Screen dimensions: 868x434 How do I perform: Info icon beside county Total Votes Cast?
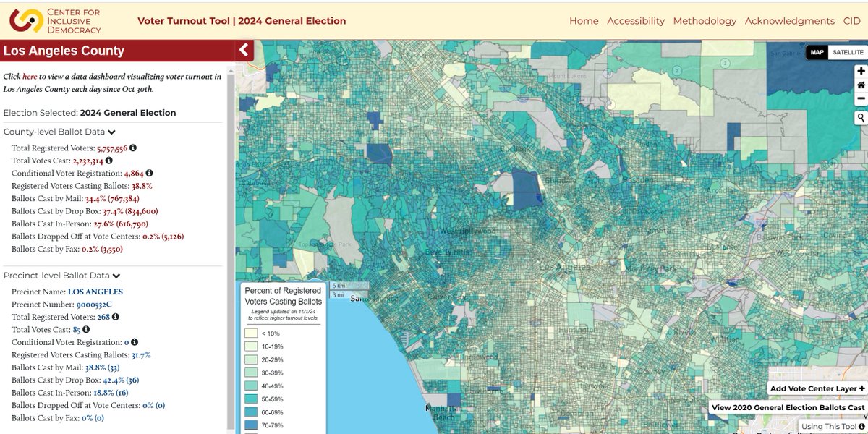[x=109, y=161]
